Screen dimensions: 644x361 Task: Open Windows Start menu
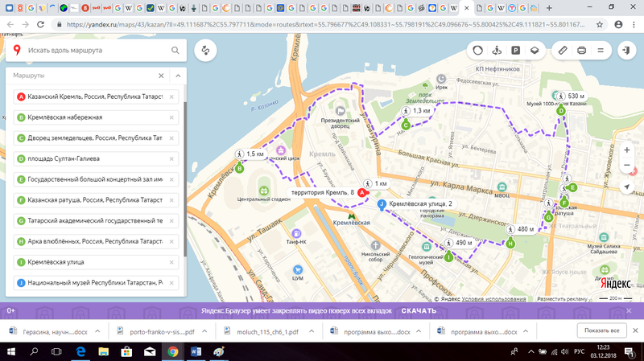11,351
